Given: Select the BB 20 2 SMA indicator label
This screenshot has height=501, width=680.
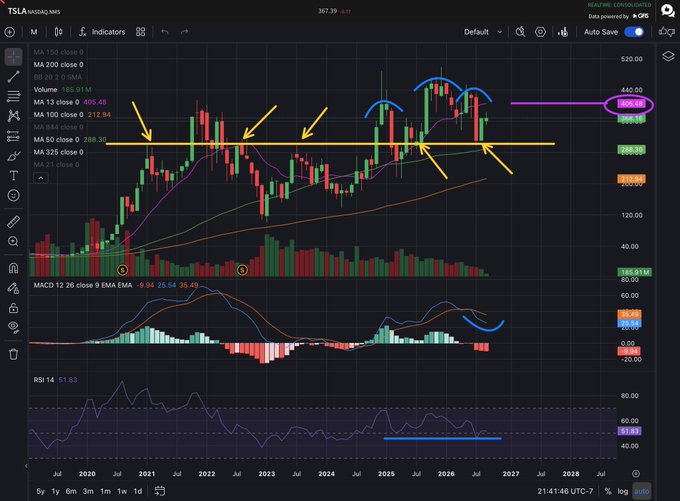Looking at the screenshot, I should click(x=57, y=77).
